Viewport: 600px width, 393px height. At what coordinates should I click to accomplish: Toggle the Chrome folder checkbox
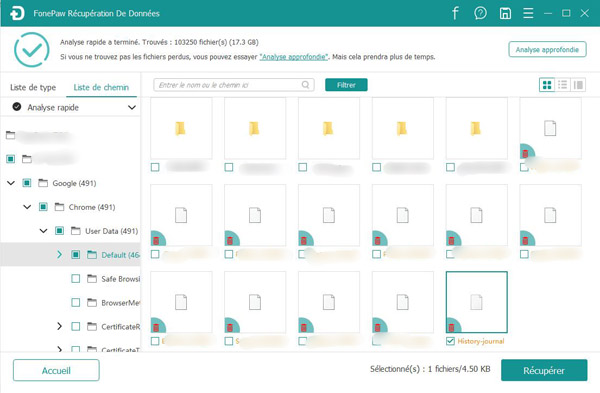43,207
